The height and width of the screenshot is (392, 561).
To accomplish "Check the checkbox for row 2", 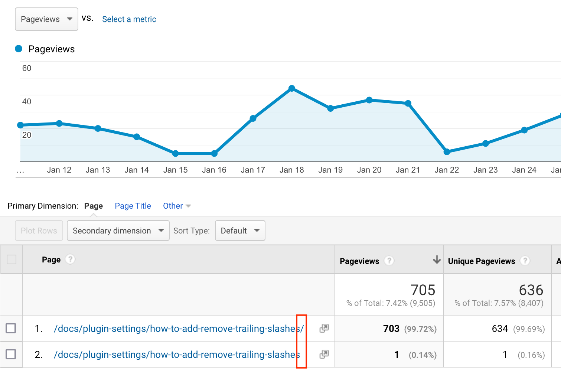I will [12, 355].
